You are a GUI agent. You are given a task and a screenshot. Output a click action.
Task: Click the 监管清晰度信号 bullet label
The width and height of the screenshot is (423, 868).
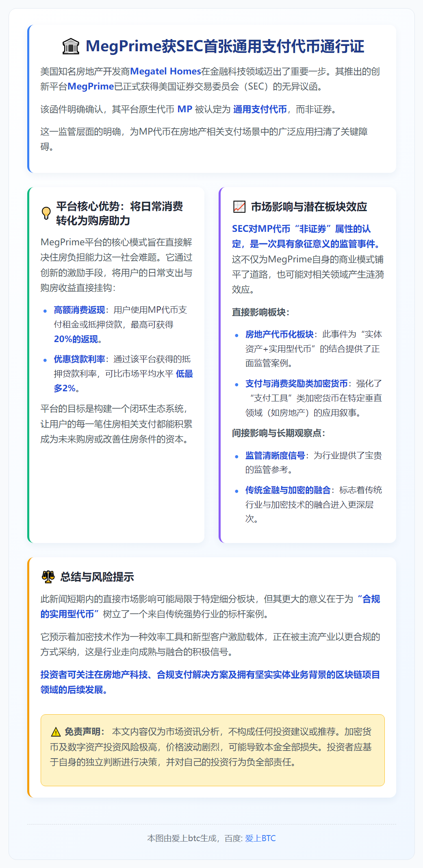275,456
